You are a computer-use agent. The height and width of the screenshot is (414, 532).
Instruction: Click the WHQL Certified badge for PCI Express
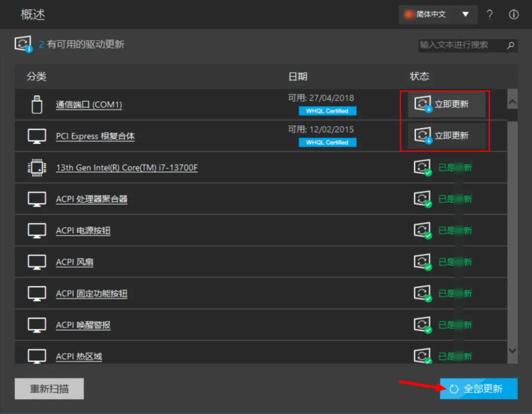click(328, 142)
